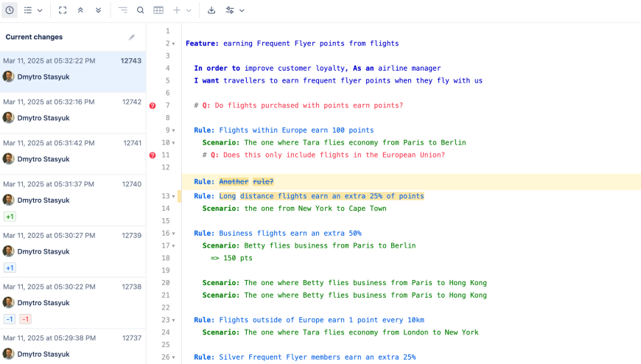The image size is (641, 364).
Task: Click the green +1 badge on revision 12740
Action: pos(10,217)
